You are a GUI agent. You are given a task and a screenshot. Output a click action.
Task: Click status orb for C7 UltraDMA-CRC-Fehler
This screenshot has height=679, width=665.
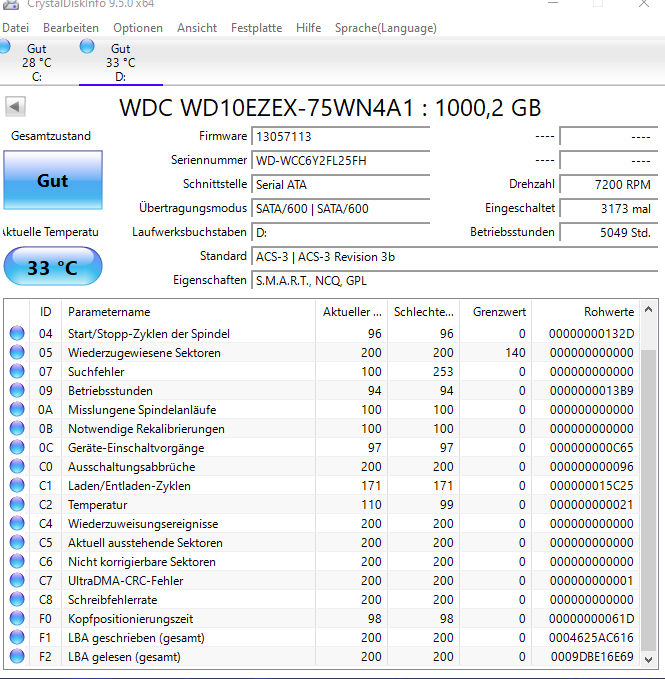(17, 581)
